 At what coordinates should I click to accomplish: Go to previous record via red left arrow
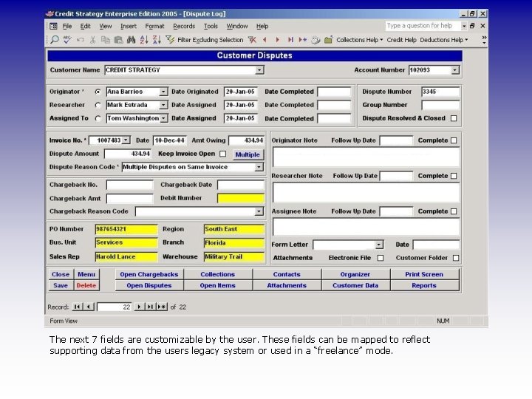(x=265, y=40)
